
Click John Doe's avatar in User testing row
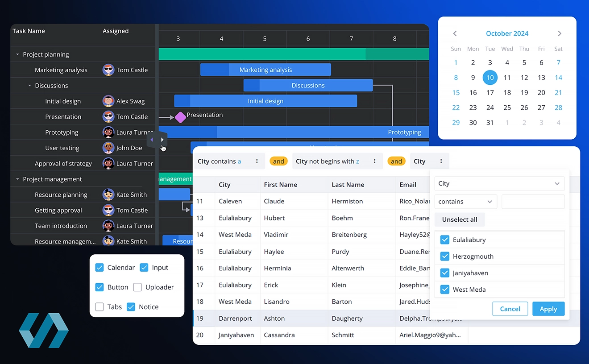click(108, 148)
